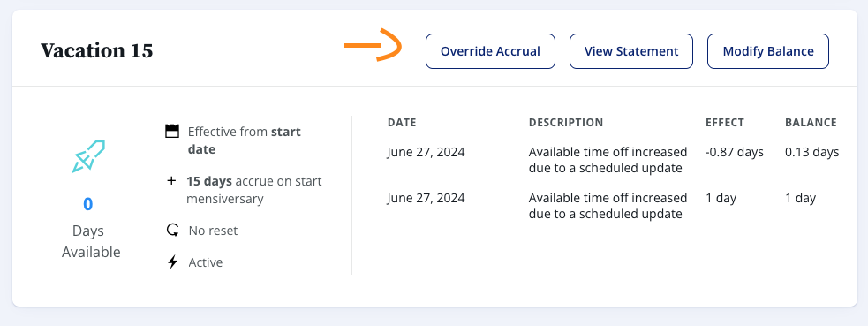Click the plus icon beside 15 days accrue
The height and width of the screenshot is (326, 868).
click(x=171, y=180)
